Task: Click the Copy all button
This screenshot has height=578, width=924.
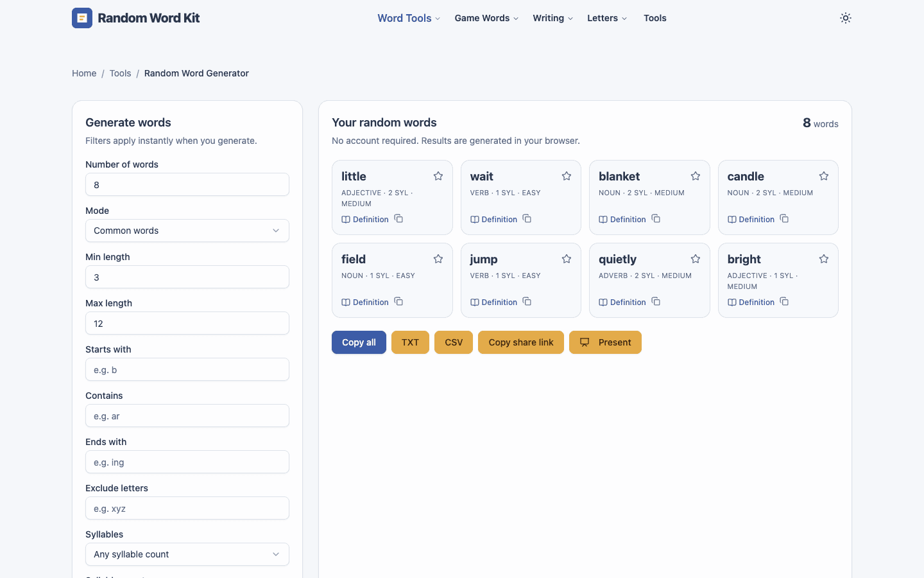Action: click(x=359, y=342)
